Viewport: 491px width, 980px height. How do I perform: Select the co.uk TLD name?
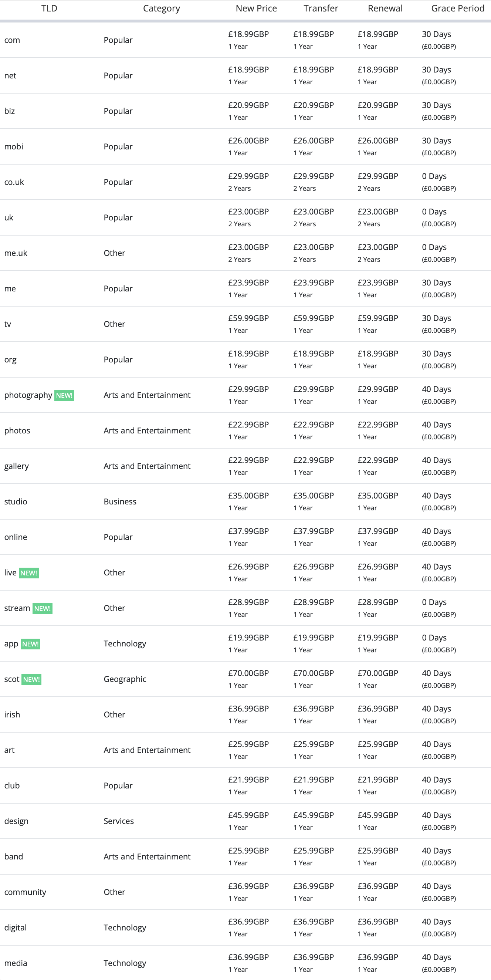click(14, 182)
